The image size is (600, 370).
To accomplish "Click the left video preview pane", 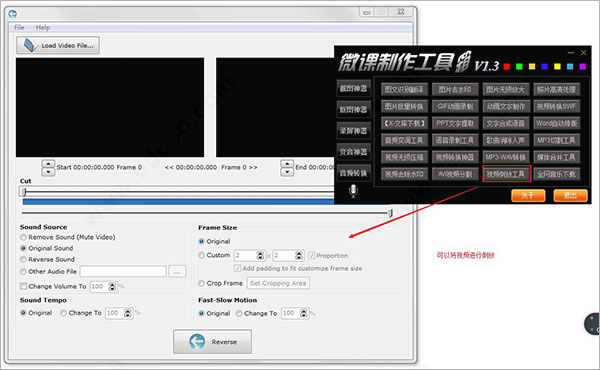I will [110, 107].
